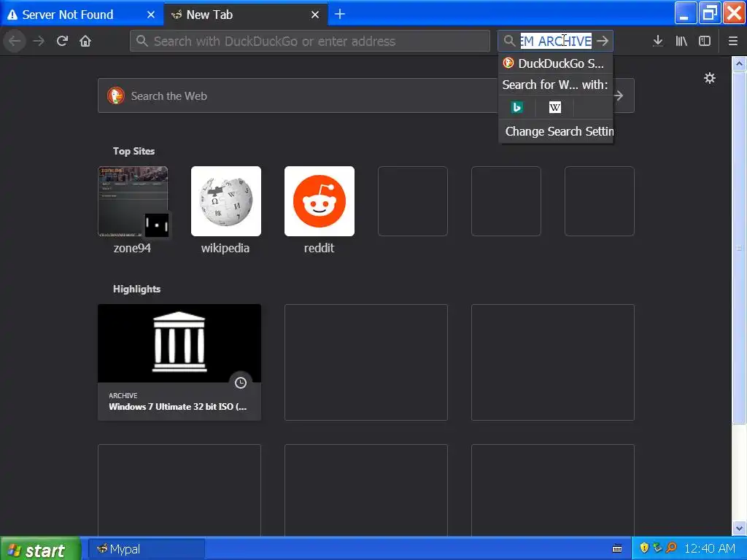Click the Mypal taskbar button

pyautogui.click(x=147, y=549)
